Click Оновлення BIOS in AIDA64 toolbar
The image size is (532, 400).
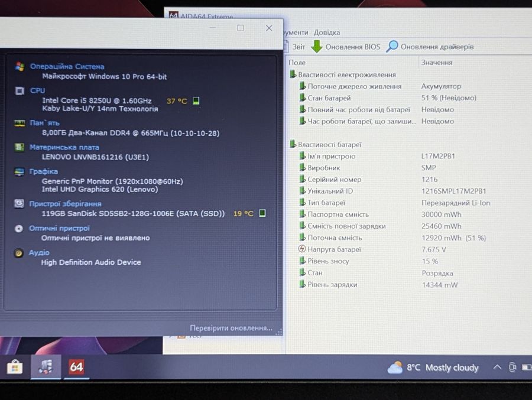coord(353,47)
